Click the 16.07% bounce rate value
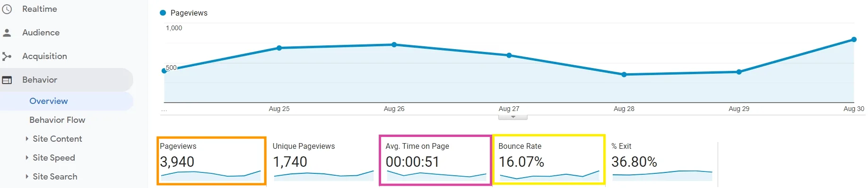This screenshot has height=188, width=868. 521,162
